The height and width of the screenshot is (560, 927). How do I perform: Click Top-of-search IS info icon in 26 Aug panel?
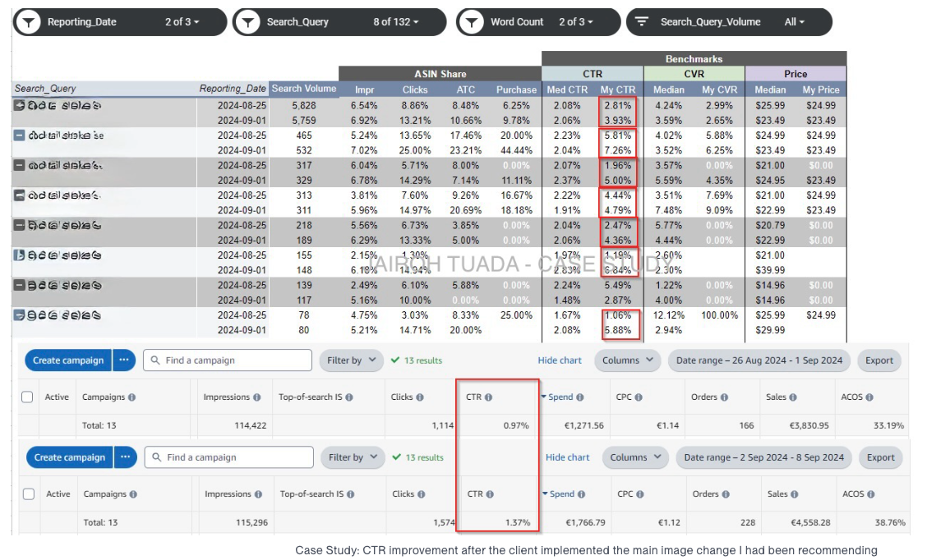[348, 397]
